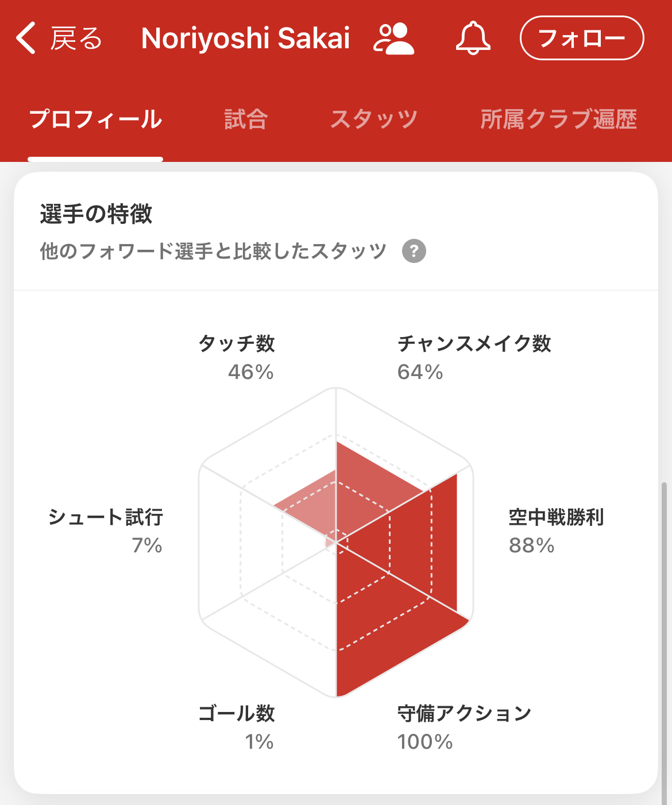The image size is (672, 805).
Task: Select the 空中戦勝利 88% label
Action: (x=557, y=531)
